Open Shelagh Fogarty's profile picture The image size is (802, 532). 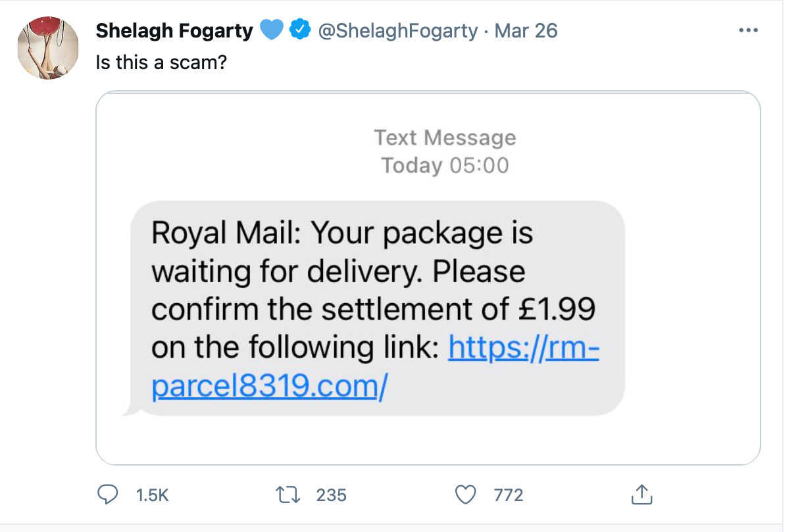point(47,47)
